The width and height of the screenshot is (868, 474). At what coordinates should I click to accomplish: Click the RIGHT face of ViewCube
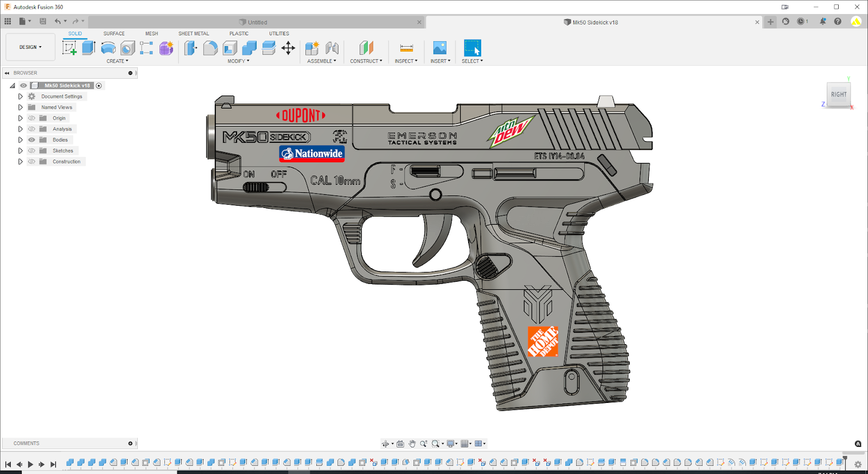pos(839,94)
